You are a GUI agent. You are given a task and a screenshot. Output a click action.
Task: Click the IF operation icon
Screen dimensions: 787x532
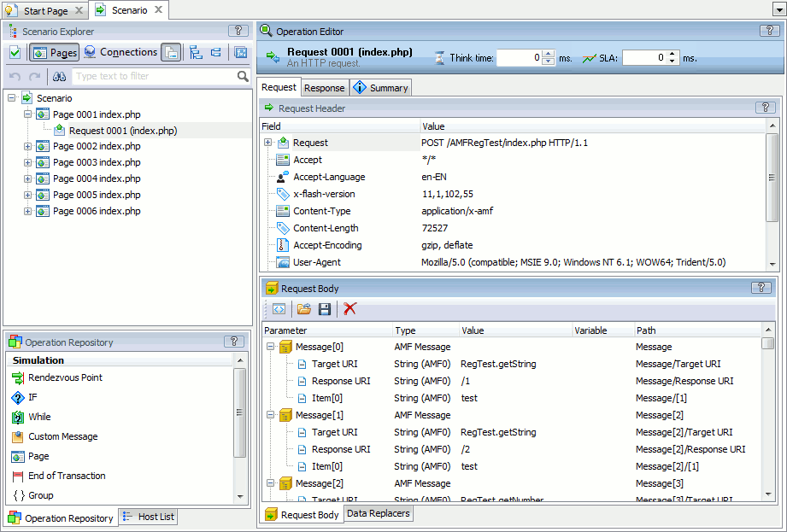coord(18,398)
